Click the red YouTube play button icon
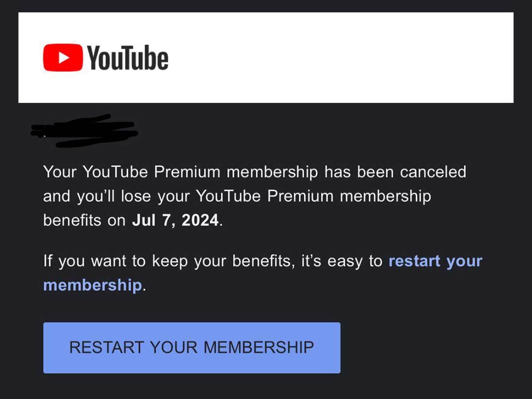 tap(64, 56)
